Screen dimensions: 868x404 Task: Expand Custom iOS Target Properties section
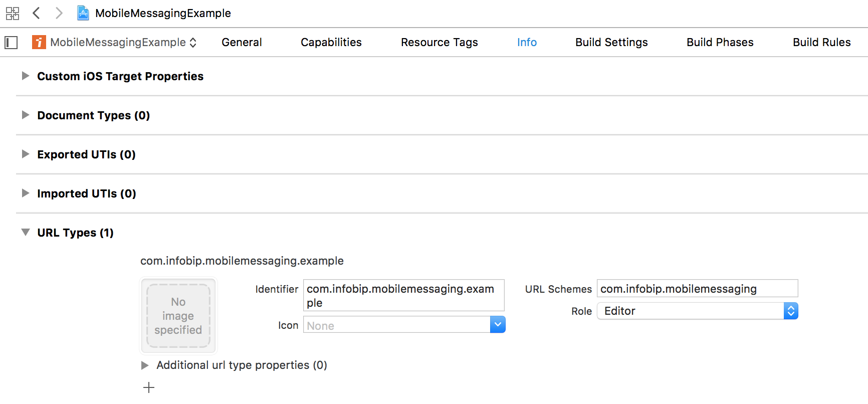(x=26, y=76)
